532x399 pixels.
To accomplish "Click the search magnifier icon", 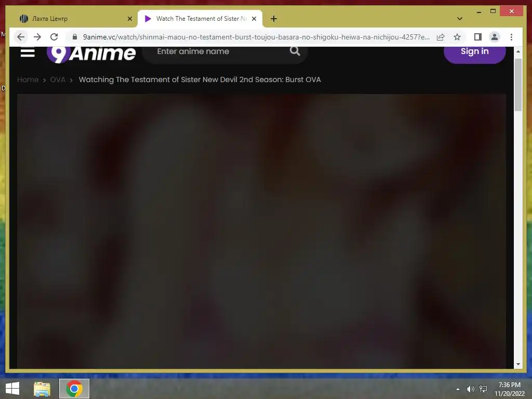I will click(295, 51).
